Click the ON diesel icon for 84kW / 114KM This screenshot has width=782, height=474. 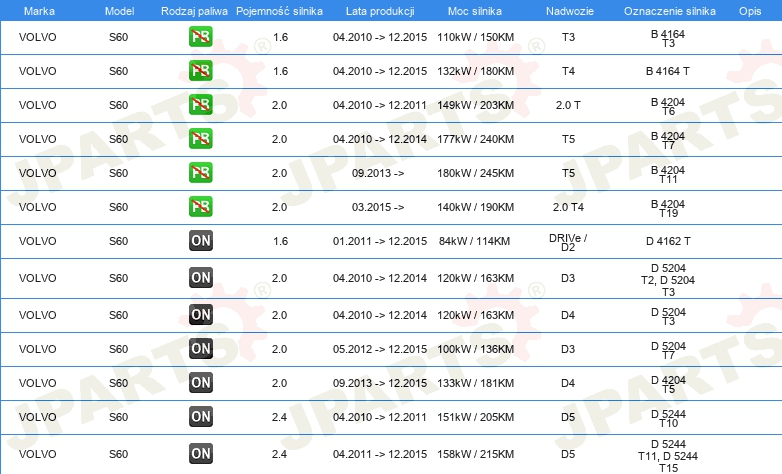tap(200, 240)
